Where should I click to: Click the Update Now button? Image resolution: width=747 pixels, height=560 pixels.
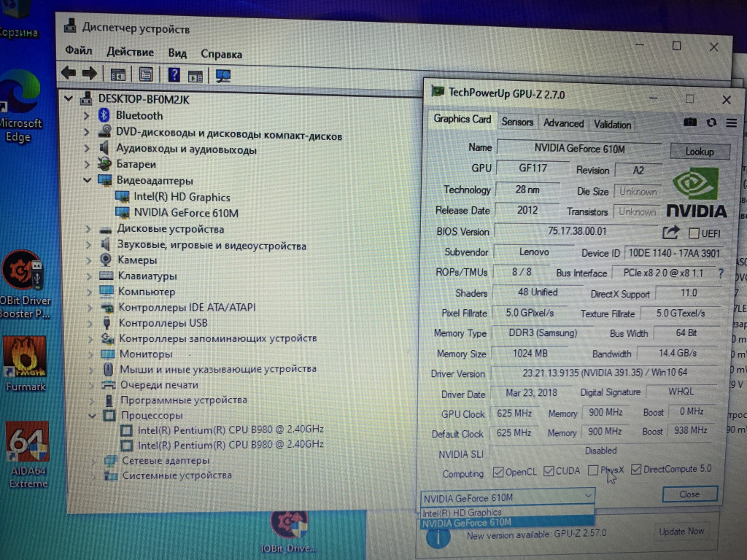coord(681,532)
